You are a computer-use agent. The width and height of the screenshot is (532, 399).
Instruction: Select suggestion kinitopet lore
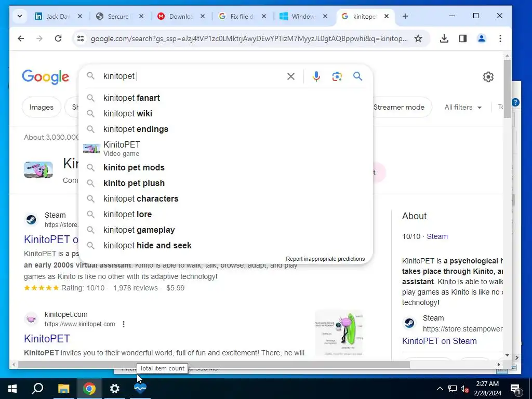(225, 215)
